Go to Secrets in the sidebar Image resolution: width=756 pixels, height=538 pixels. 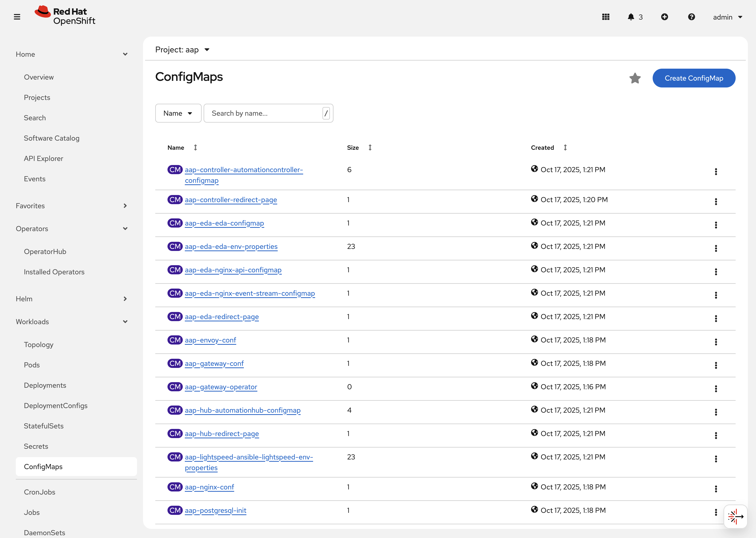(x=36, y=446)
